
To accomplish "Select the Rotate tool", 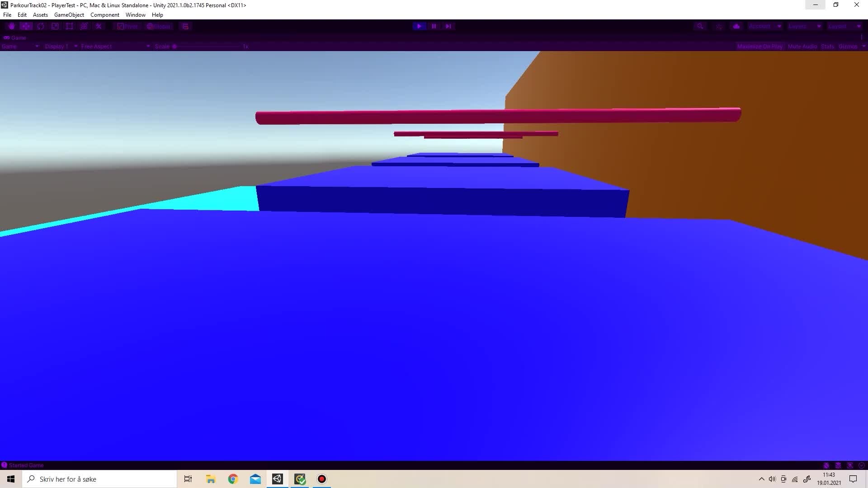I will (41, 26).
